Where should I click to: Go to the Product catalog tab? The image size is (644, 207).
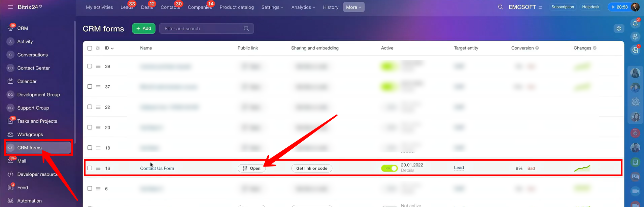[237, 7]
